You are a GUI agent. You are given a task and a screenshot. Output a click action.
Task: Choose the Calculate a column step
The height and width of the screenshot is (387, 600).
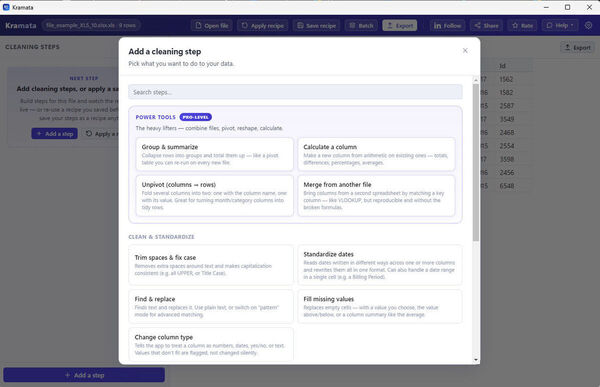tap(377, 154)
